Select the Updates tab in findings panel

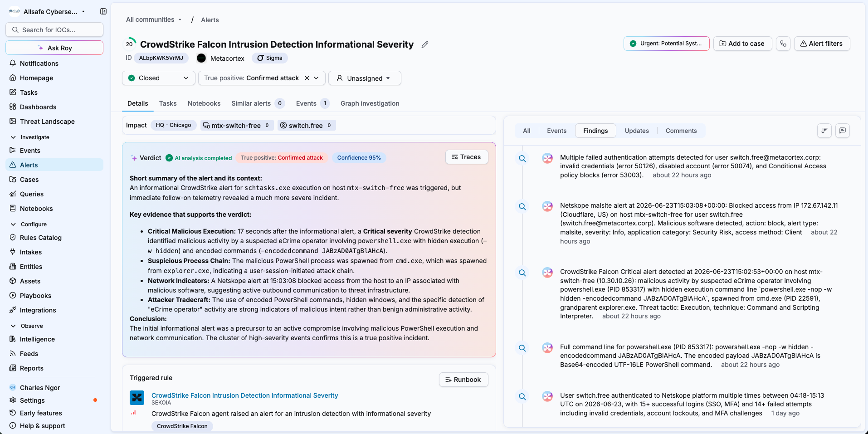[x=637, y=131]
